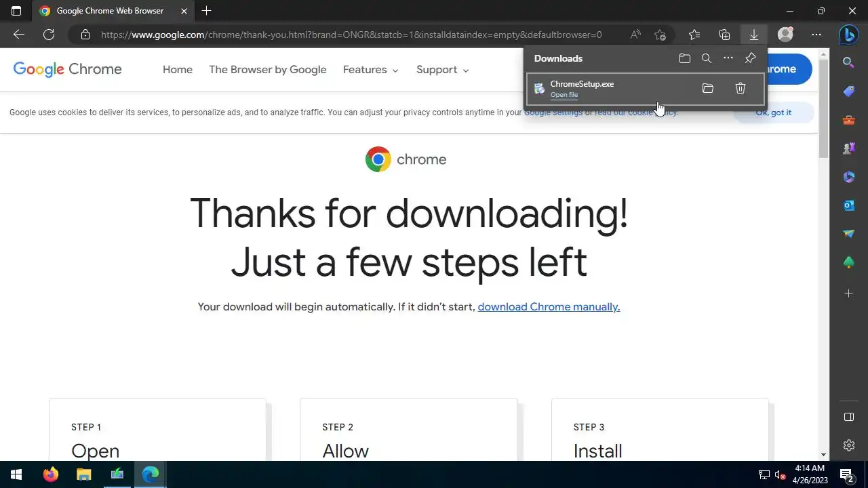
Task: Open the sidebar Games icon
Action: tap(848, 148)
